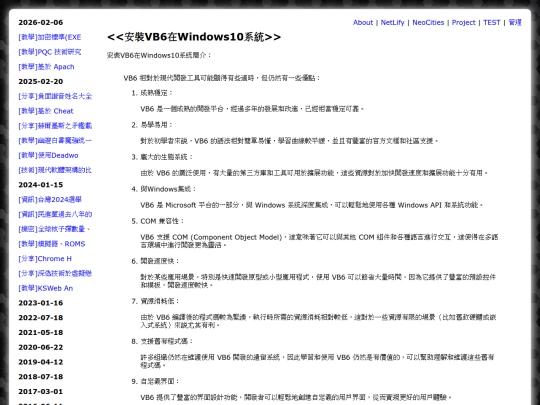Open the [技術] article in the sidebar
540x405 pixels.
[55, 170]
